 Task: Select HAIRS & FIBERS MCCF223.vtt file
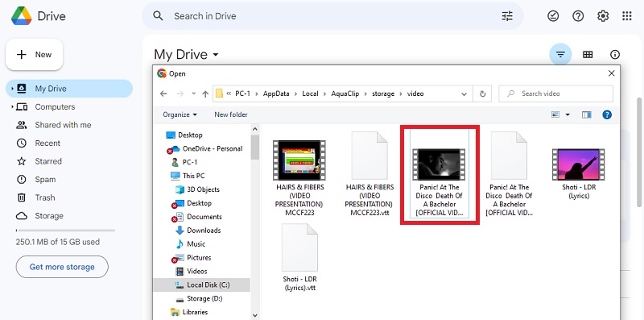(x=369, y=173)
